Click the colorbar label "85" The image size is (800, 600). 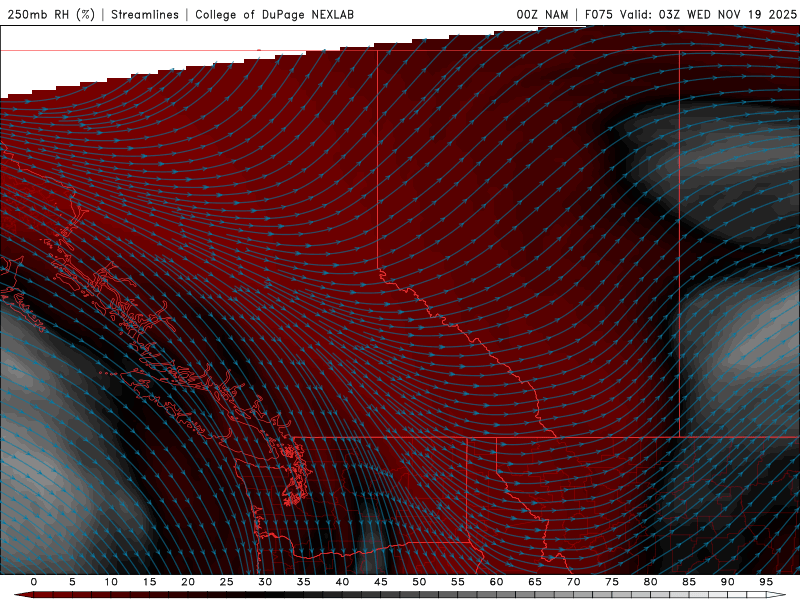tap(689, 582)
